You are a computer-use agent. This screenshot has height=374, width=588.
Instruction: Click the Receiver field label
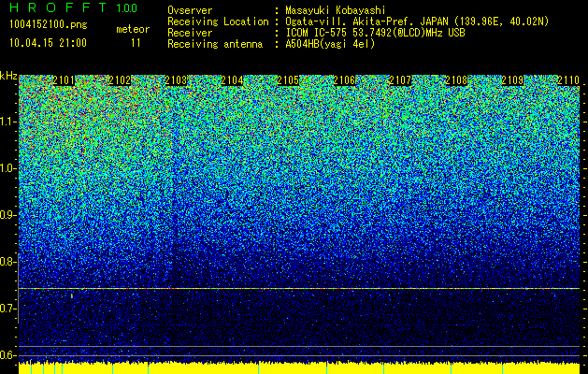[x=190, y=33]
